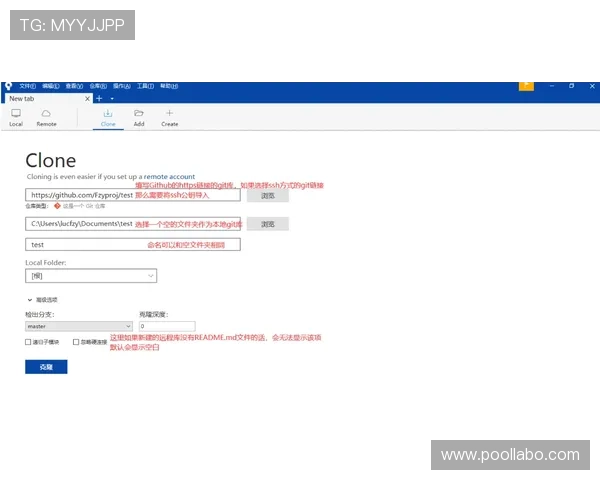
Task: Open the Local repositories view
Action: 16,118
